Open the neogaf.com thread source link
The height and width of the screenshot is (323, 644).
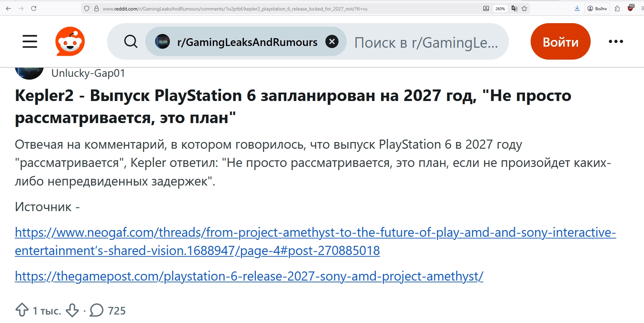[x=316, y=241]
